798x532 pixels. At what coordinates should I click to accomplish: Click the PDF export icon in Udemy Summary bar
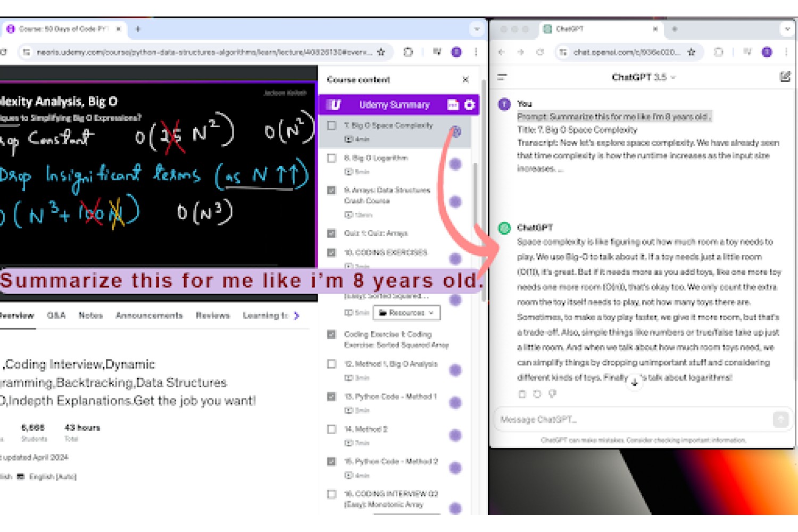(x=453, y=105)
